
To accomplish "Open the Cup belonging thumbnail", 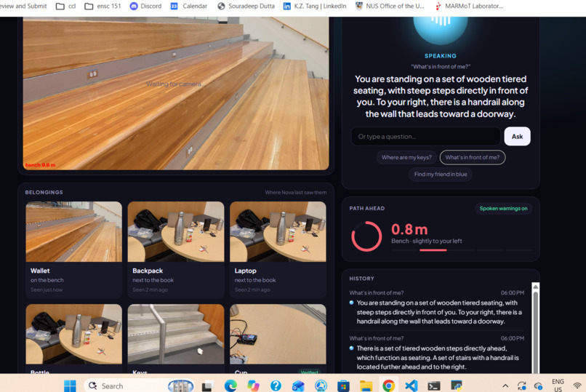I will tap(278, 334).
